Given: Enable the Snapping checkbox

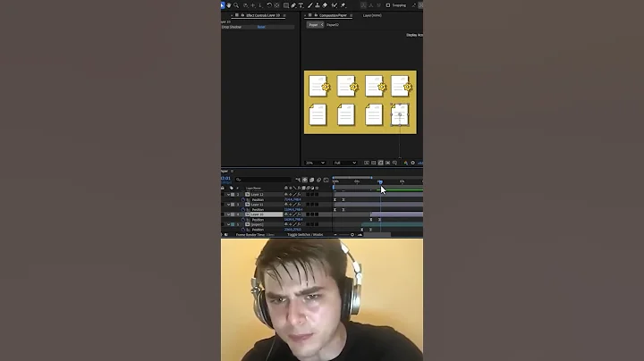Looking at the screenshot, I should [x=388, y=5].
